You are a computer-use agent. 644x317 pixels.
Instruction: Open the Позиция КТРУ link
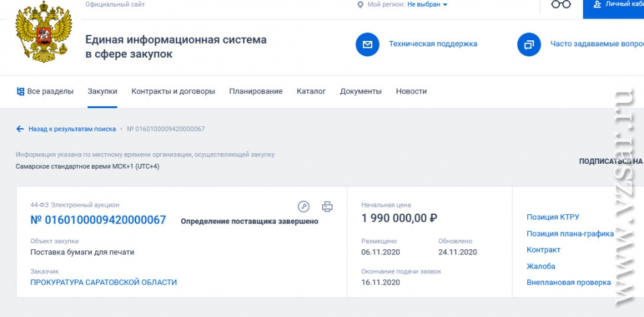[553, 217]
